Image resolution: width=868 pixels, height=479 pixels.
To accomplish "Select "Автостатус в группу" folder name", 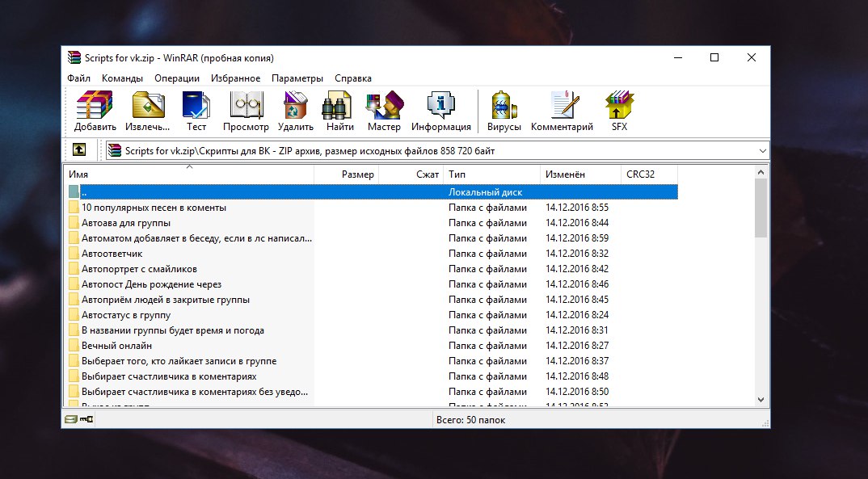I will click(126, 315).
